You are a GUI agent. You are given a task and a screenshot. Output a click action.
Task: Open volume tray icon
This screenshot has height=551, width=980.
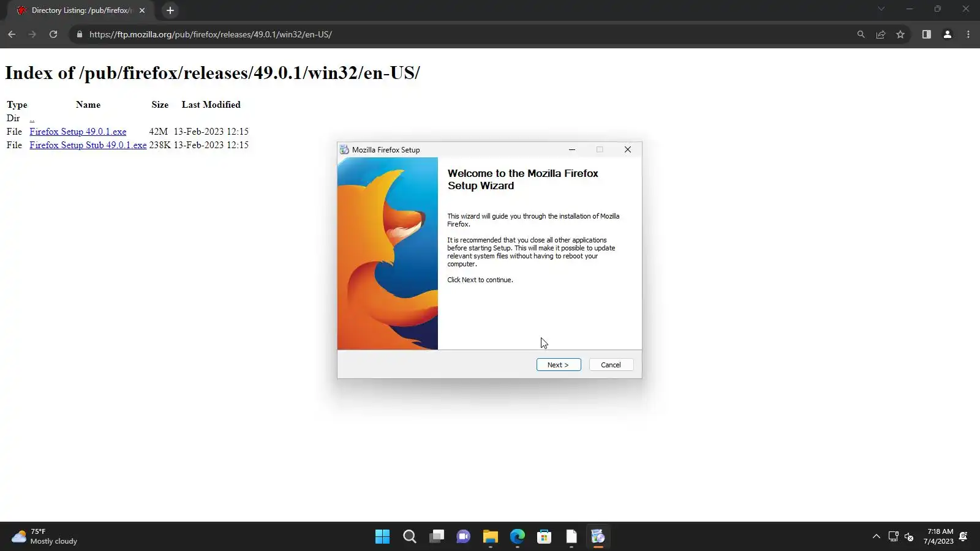(909, 537)
